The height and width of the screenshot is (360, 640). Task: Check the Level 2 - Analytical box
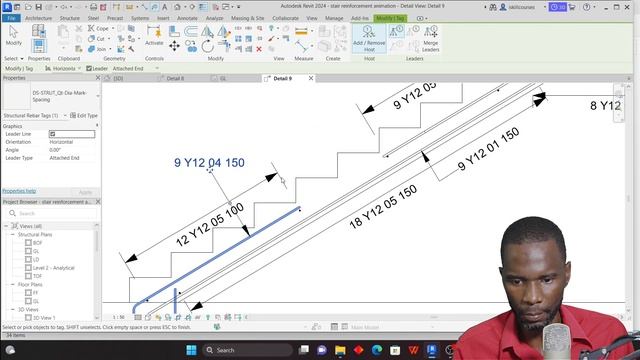coord(28,268)
